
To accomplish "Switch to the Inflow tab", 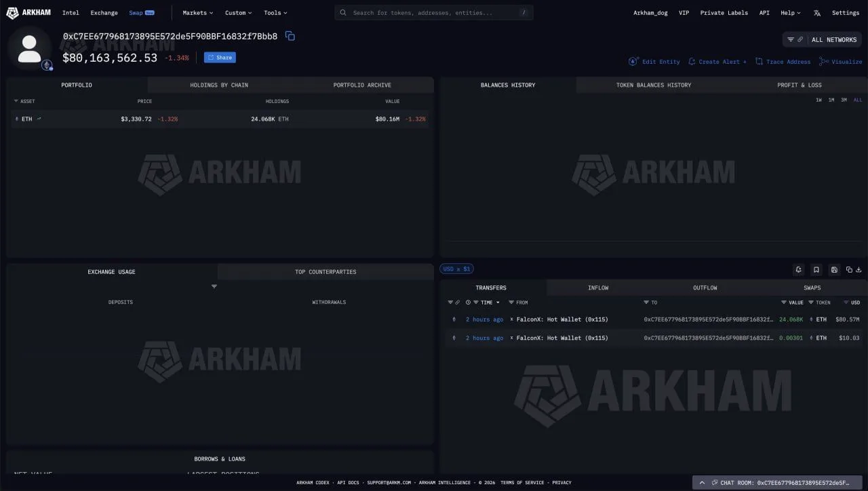I will pos(598,288).
